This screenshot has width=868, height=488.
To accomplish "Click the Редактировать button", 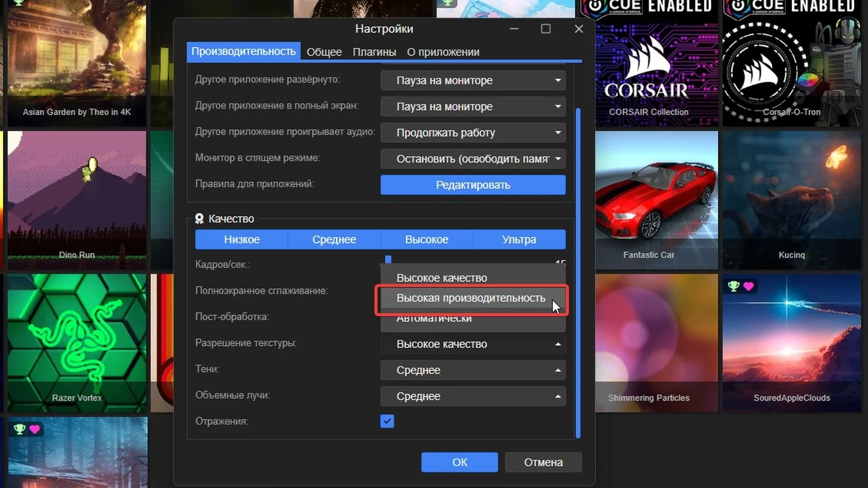I will click(473, 185).
